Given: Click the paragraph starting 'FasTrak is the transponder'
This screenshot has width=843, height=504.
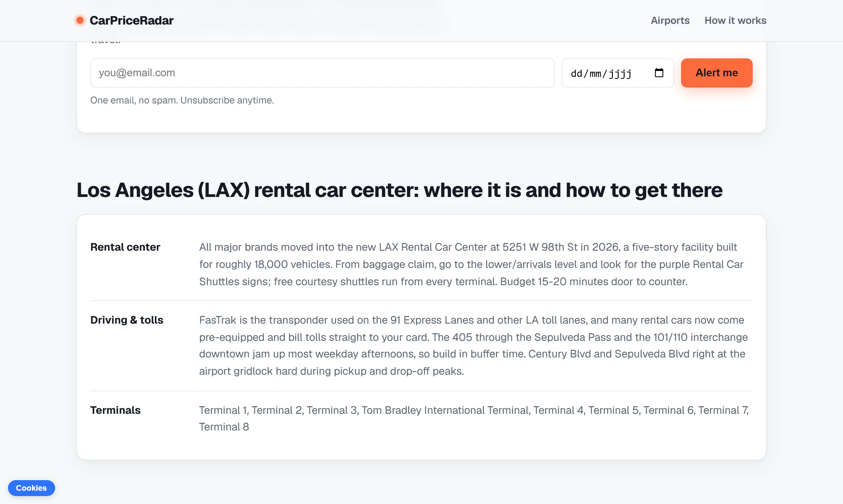Looking at the screenshot, I should 473,346.
